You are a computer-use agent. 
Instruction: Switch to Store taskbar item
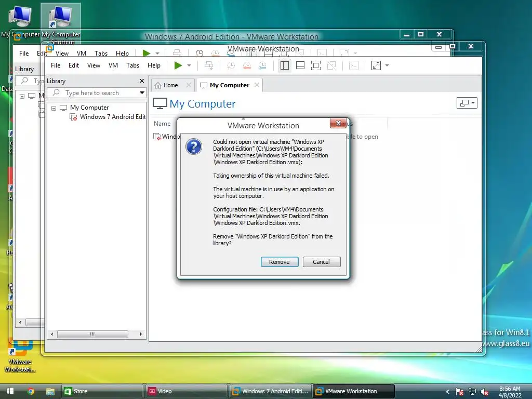(x=102, y=391)
